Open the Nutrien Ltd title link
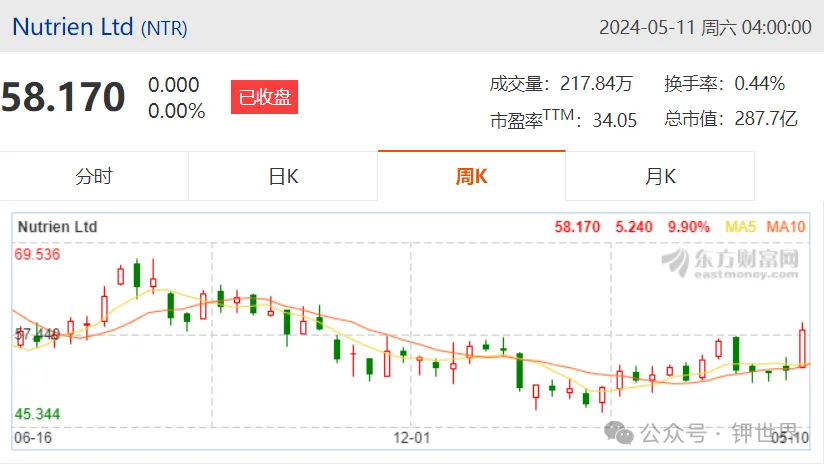The image size is (825, 466). point(73,27)
